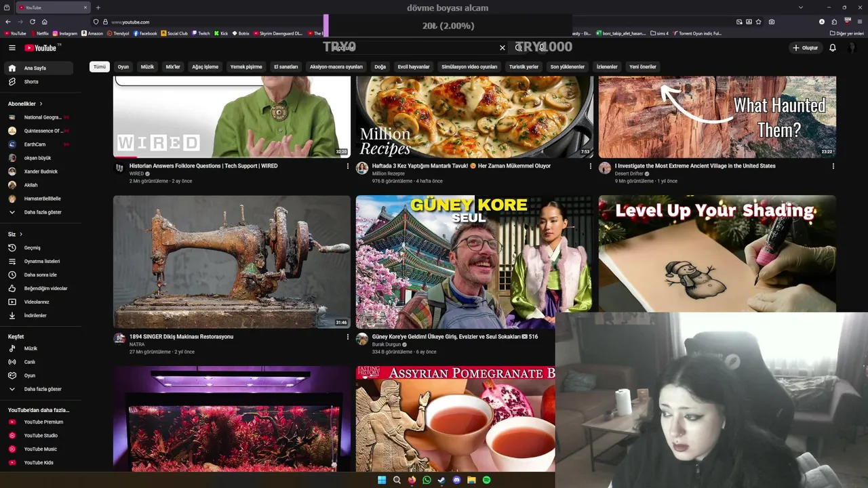Open the Firefox application menu
This screenshot has height=488, width=868.
pyautogui.click(x=860, y=22)
